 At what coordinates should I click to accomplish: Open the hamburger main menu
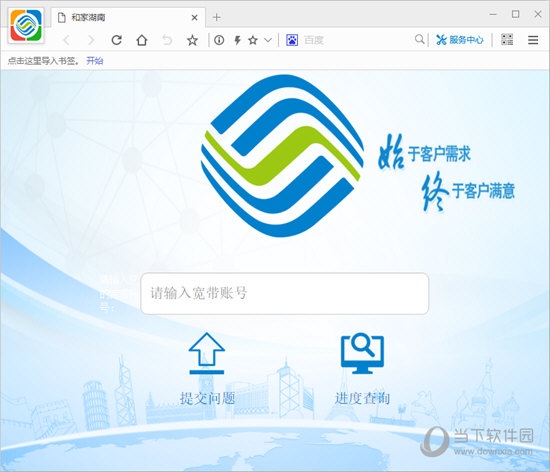coord(533,40)
